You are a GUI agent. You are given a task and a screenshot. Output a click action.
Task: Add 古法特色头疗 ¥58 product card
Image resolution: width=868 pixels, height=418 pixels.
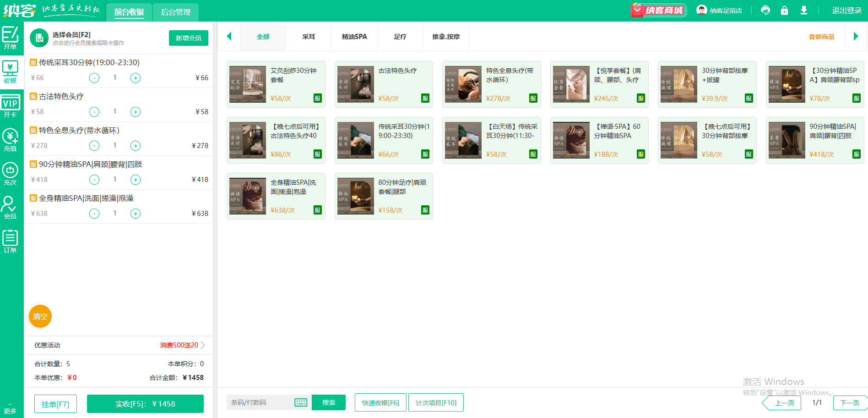click(x=384, y=84)
